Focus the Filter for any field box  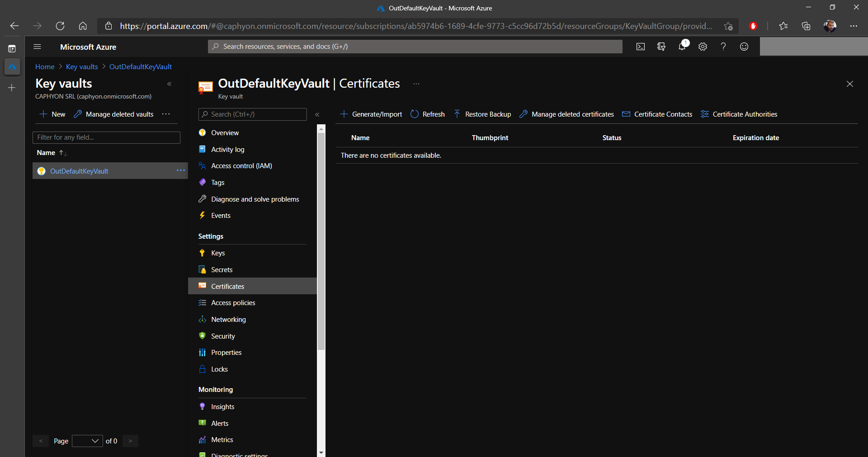coord(106,137)
